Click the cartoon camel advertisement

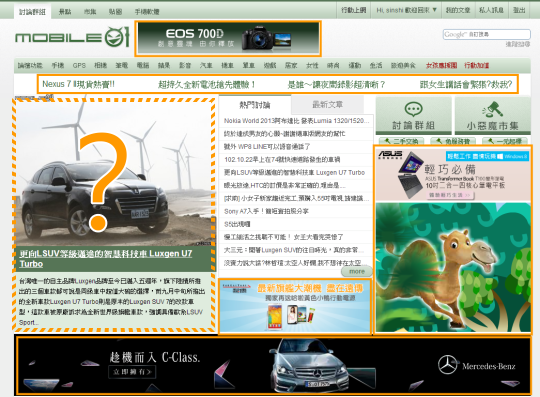pyautogui.click(x=453, y=268)
